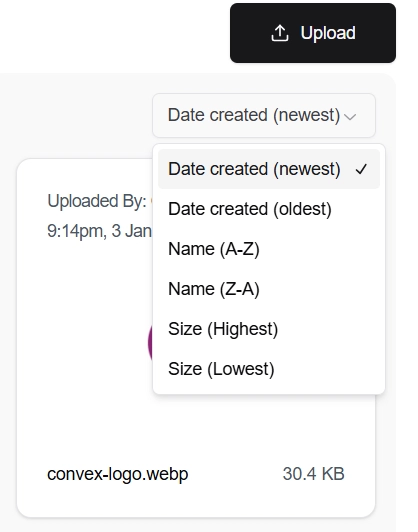Select Size (Highest) sorting option
The image size is (418, 532).
269,329
